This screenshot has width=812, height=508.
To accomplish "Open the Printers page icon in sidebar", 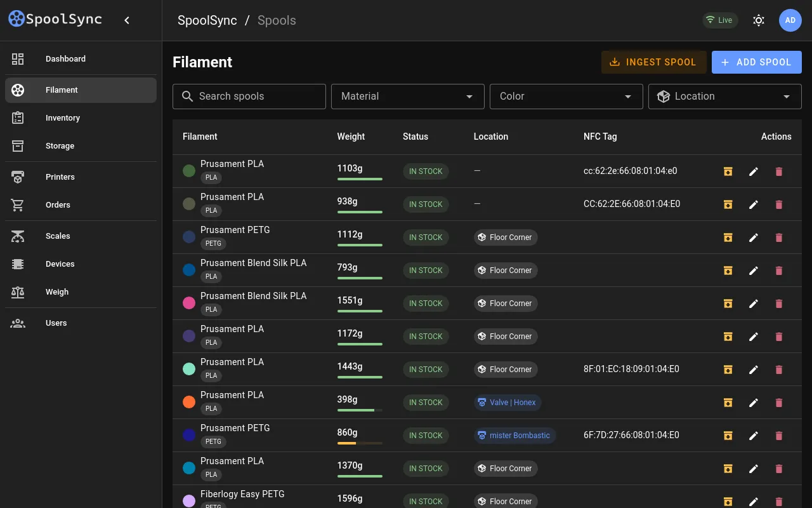I will [x=18, y=177].
